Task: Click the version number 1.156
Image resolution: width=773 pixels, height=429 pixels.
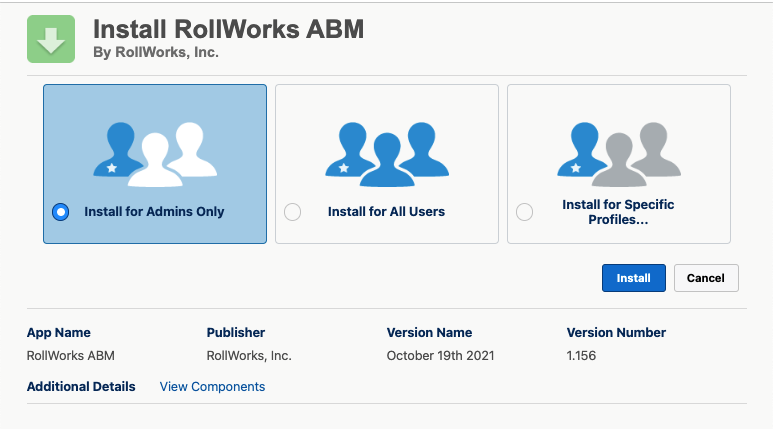Action: [x=584, y=355]
